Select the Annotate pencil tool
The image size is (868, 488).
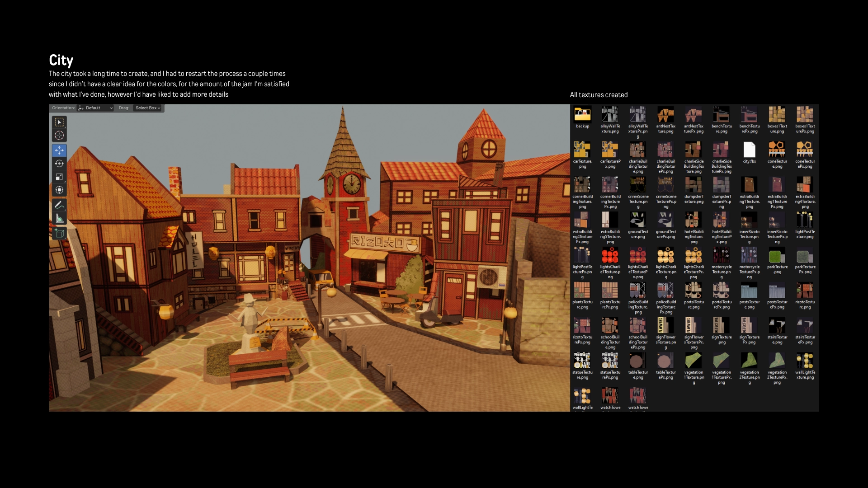[59, 205]
